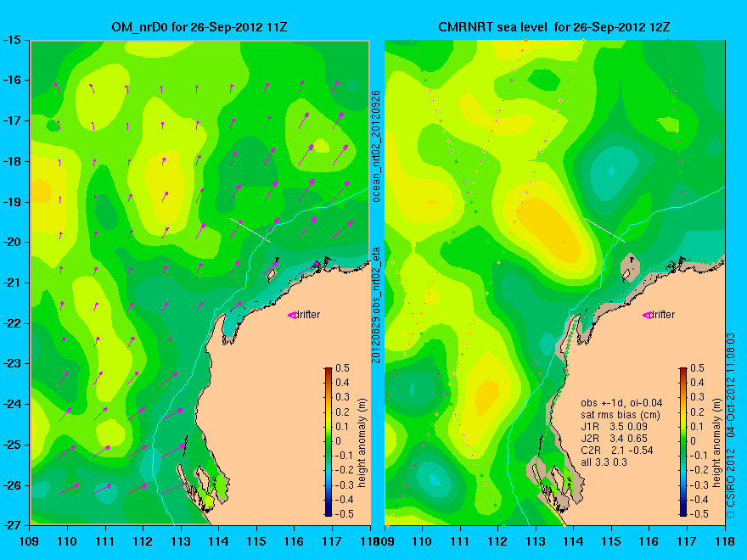747x560 pixels.
Task: Click the -0.5 tick on right color scale
Action: pos(697,514)
